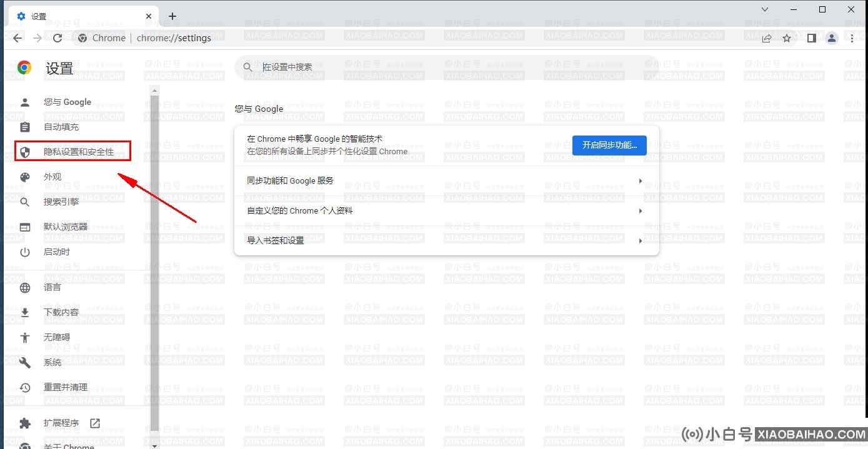Open the profile avatar menu
The image size is (868, 449).
point(832,38)
